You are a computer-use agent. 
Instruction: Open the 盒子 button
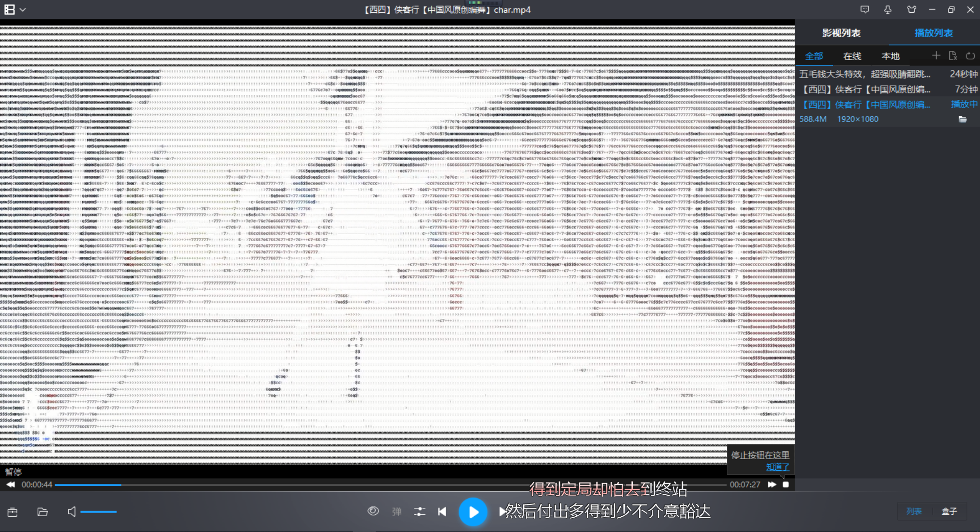(x=949, y=511)
